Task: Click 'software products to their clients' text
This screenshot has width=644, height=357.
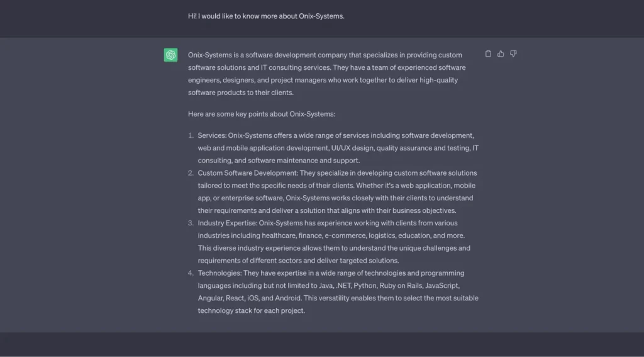Action: (241, 93)
